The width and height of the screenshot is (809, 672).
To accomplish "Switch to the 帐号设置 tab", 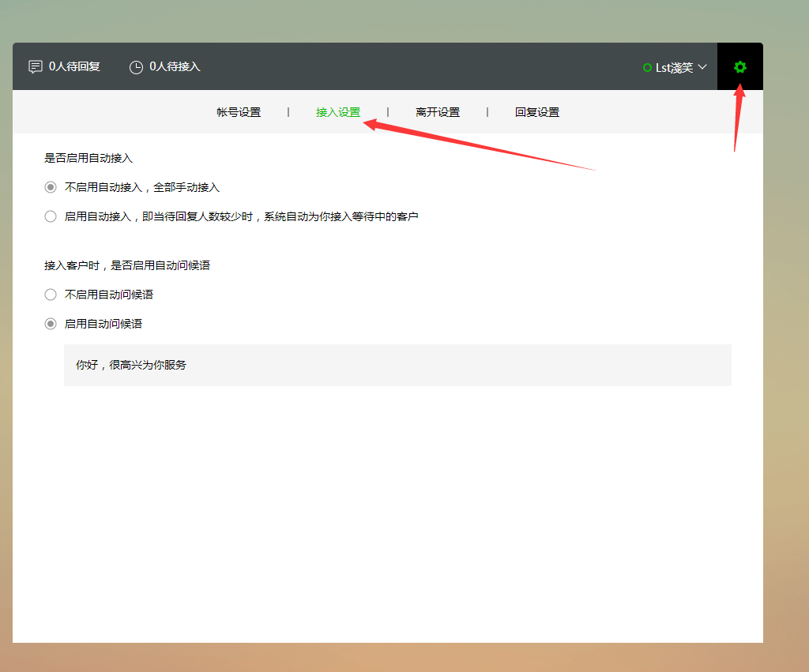I will point(239,112).
